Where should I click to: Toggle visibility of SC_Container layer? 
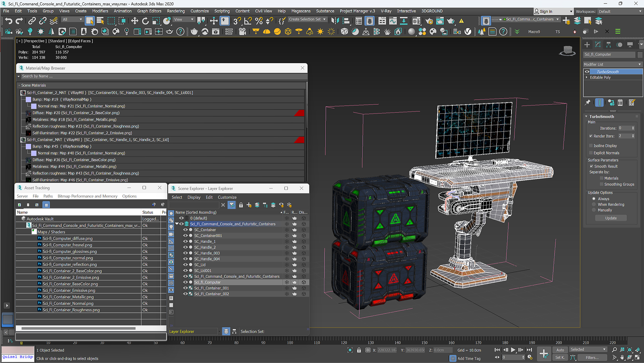(185, 230)
